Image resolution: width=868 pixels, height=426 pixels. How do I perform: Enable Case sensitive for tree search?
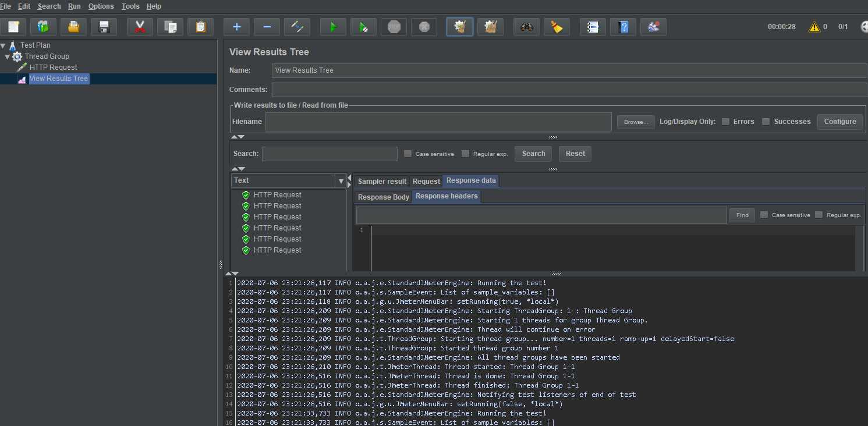click(x=408, y=154)
